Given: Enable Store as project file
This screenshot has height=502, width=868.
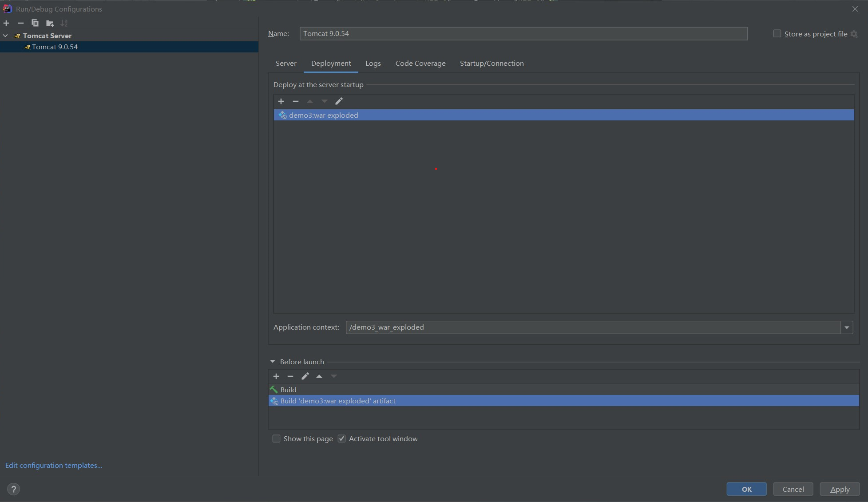Looking at the screenshot, I should (777, 34).
